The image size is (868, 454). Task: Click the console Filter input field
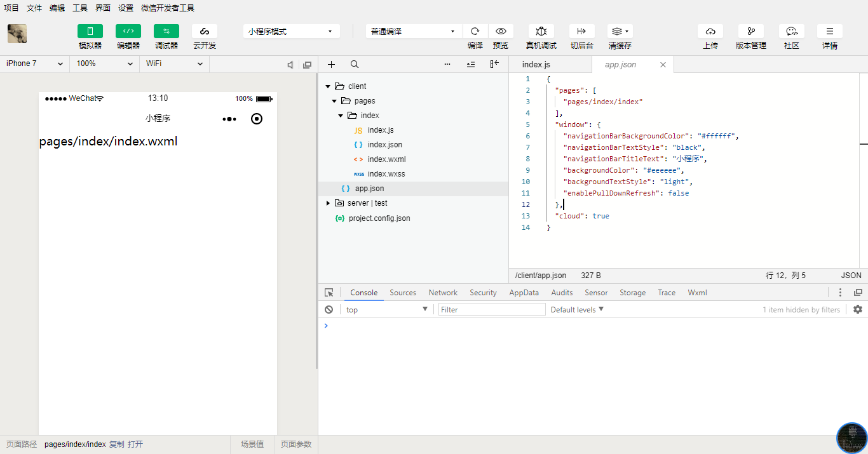[x=492, y=310]
